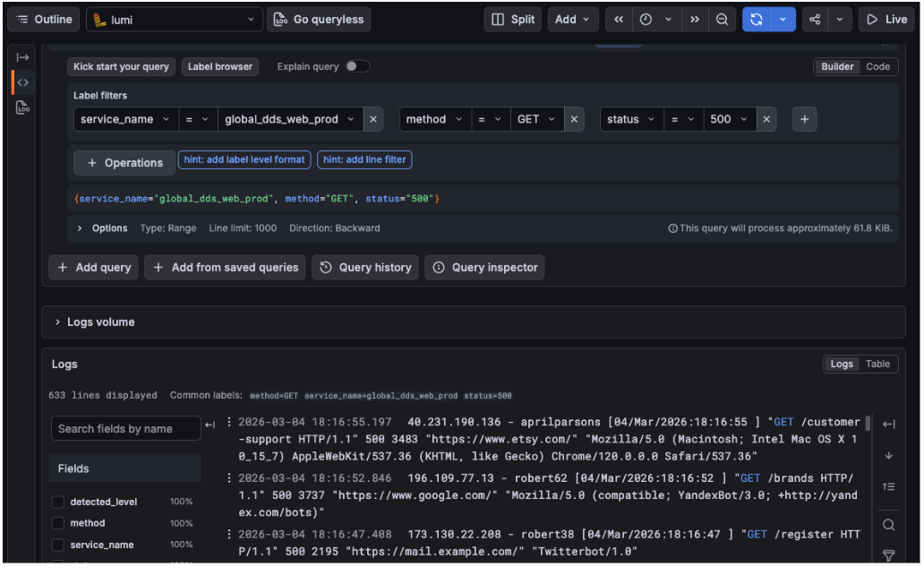Screen dimensions: 924x567
Task: Remove the status label filter
Action: pos(766,119)
